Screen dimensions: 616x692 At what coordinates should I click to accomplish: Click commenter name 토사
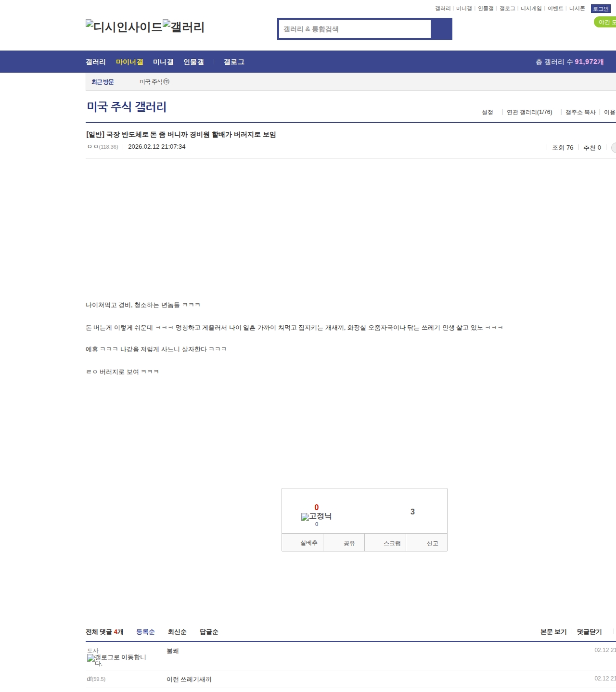click(93, 651)
